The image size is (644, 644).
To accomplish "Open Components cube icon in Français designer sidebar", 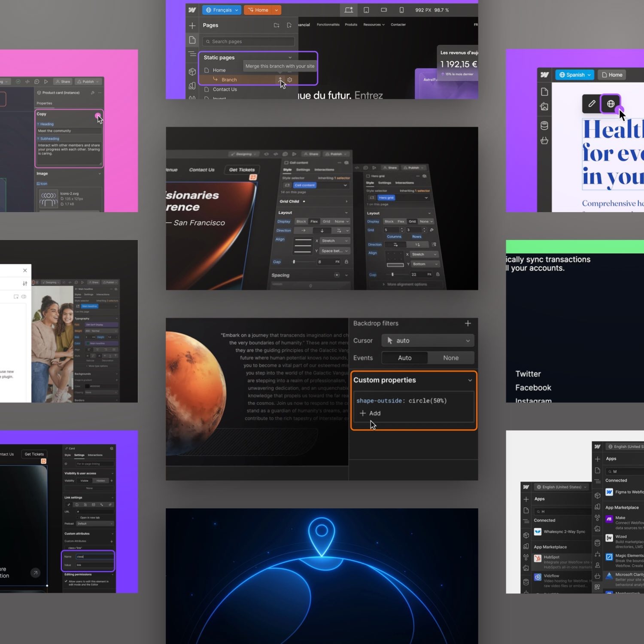I will (x=192, y=71).
